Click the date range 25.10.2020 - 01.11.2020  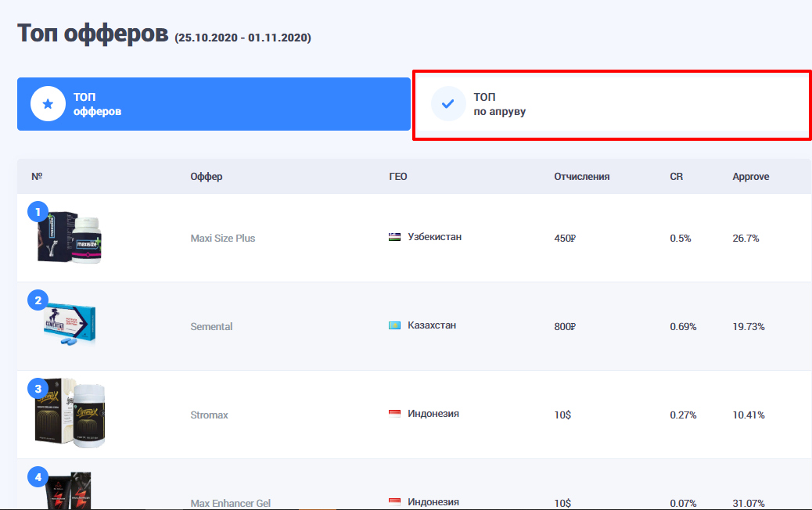pyautogui.click(x=243, y=38)
